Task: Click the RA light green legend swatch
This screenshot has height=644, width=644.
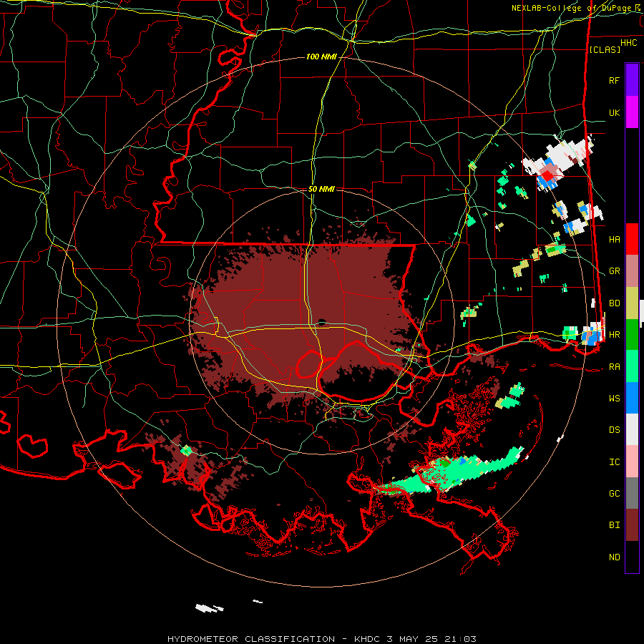Action: click(x=632, y=366)
